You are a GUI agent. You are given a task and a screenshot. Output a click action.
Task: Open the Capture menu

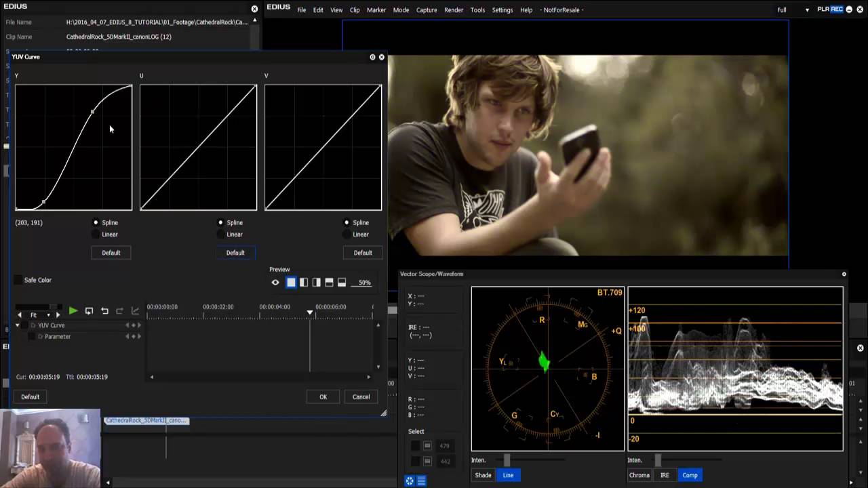click(426, 10)
